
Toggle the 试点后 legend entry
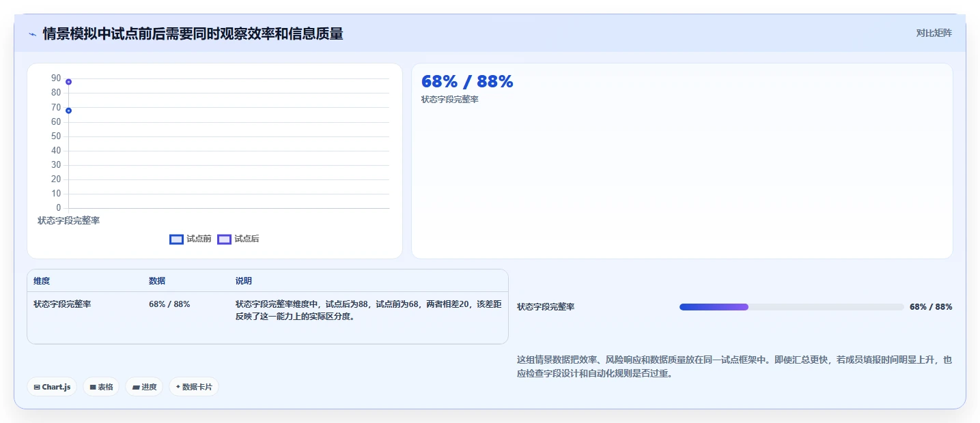click(238, 239)
